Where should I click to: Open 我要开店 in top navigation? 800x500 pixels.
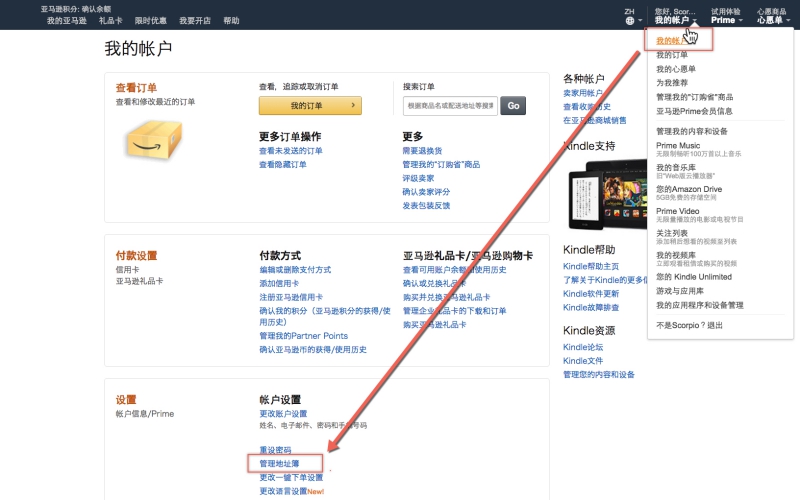click(195, 20)
